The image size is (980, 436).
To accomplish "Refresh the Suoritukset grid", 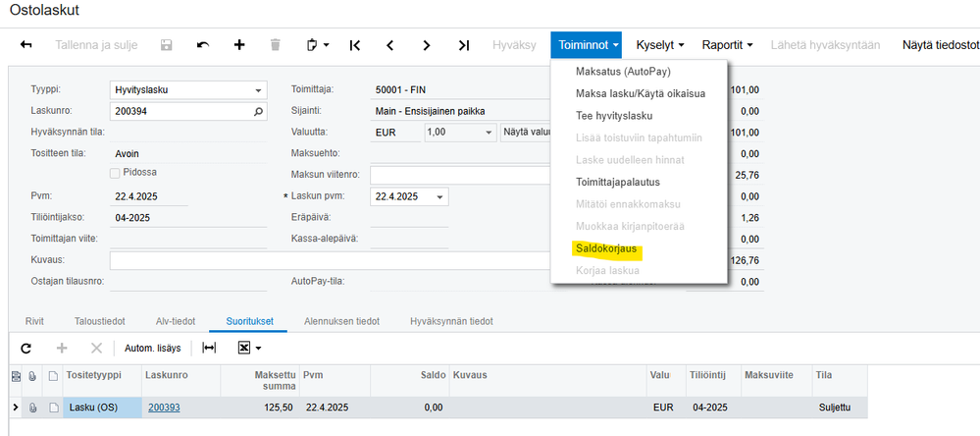I will 26,349.
